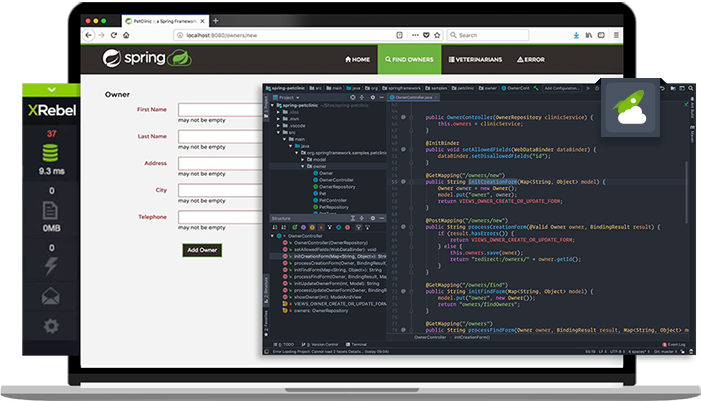Hide the Project panel with minus icon

click(381, 97)
